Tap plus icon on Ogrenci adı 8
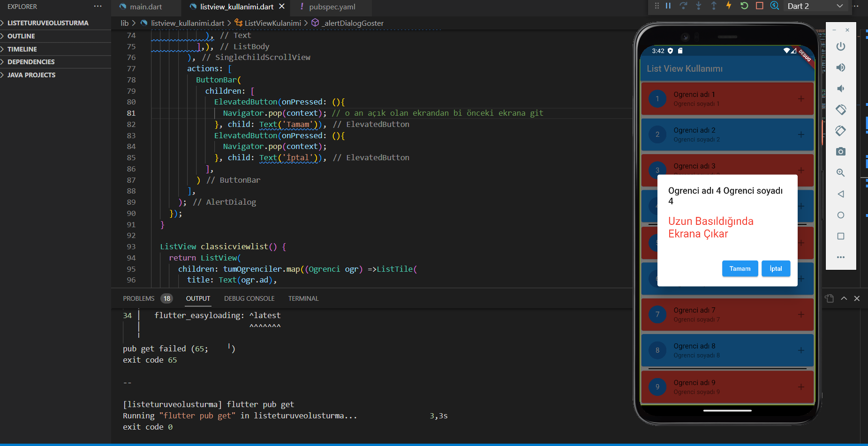The width and height of the screenshot is (868, 446). point(801,350)
